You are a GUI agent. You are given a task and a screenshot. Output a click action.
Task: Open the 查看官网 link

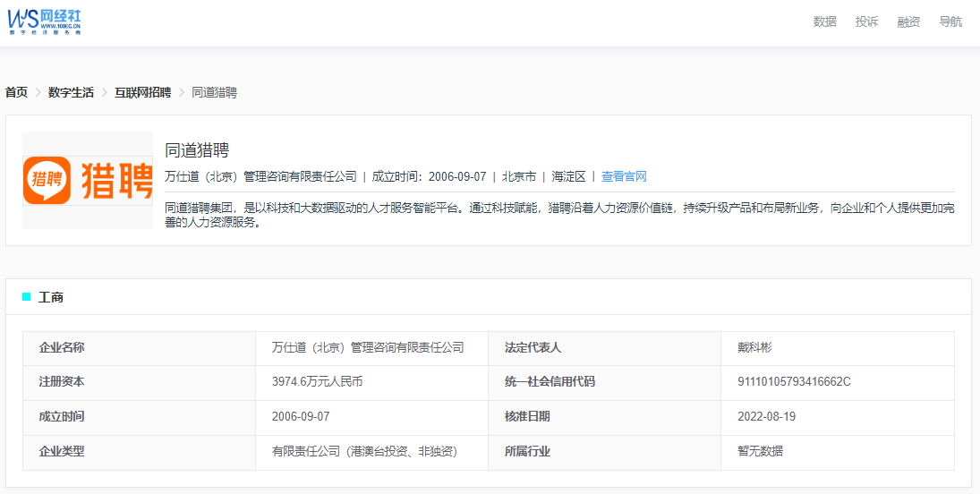[x=624, y=176]
